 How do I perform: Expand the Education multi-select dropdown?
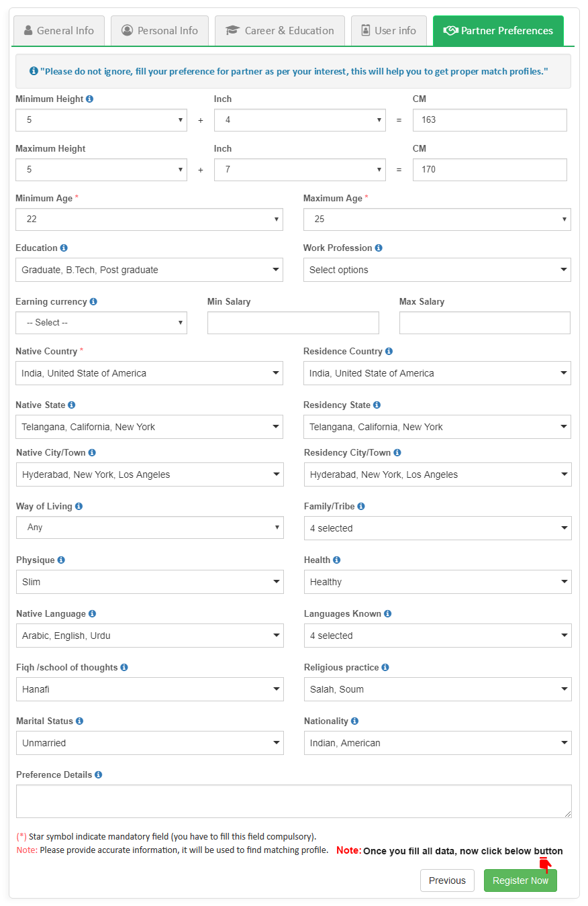tap(149, 270)
